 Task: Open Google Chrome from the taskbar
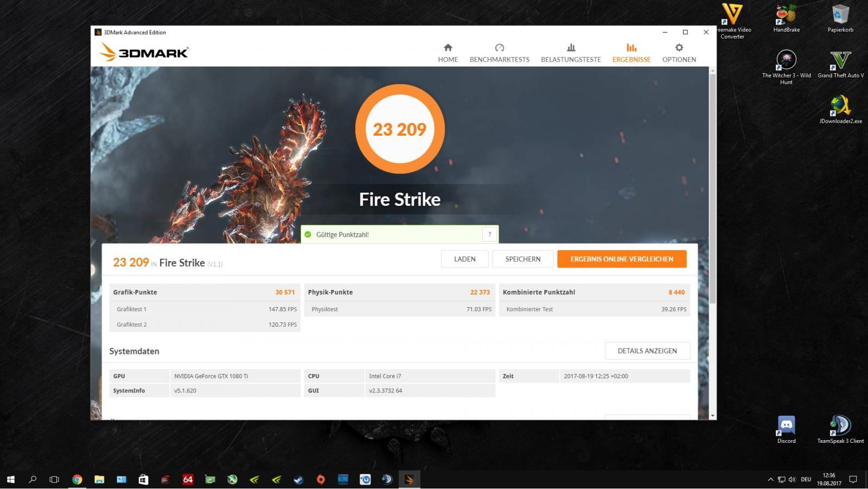coord(77,479)
